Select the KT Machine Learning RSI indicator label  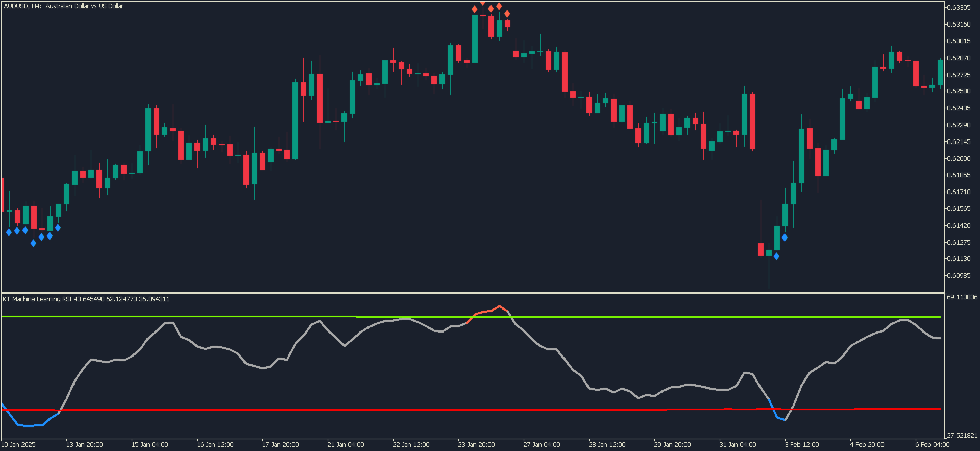(86, 299)
